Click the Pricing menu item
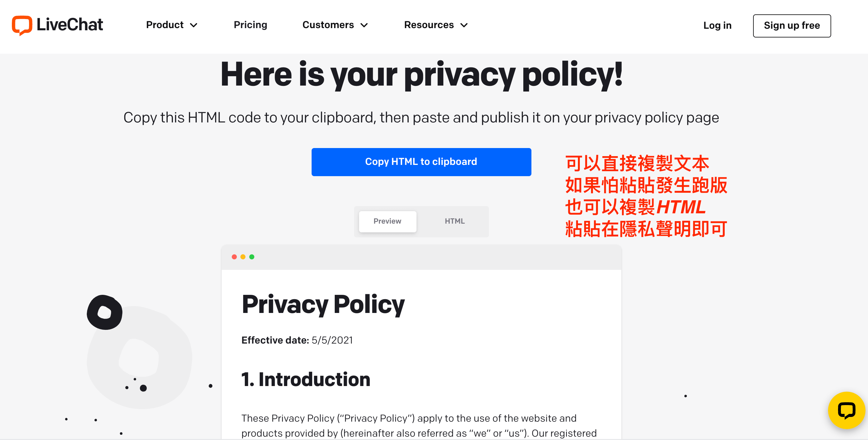The height and width of the screenshot is (441, 868). point(250,25)
